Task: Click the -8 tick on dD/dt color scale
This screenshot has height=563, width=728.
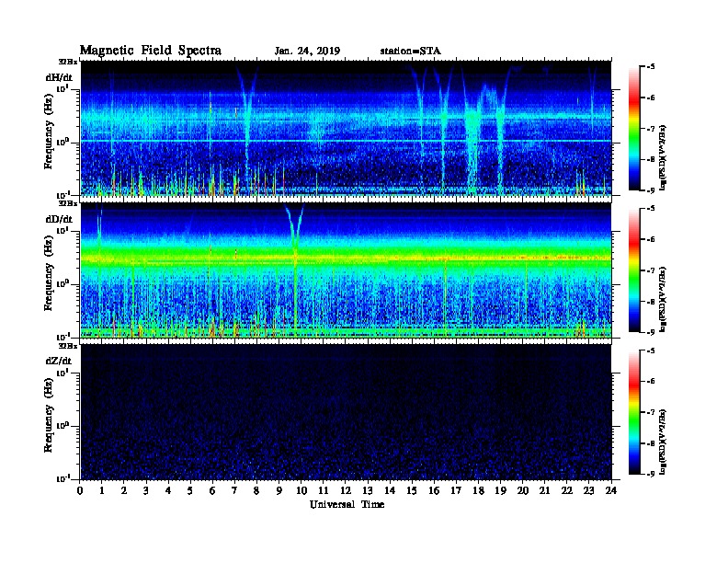Action: click(x=651, y=301)
